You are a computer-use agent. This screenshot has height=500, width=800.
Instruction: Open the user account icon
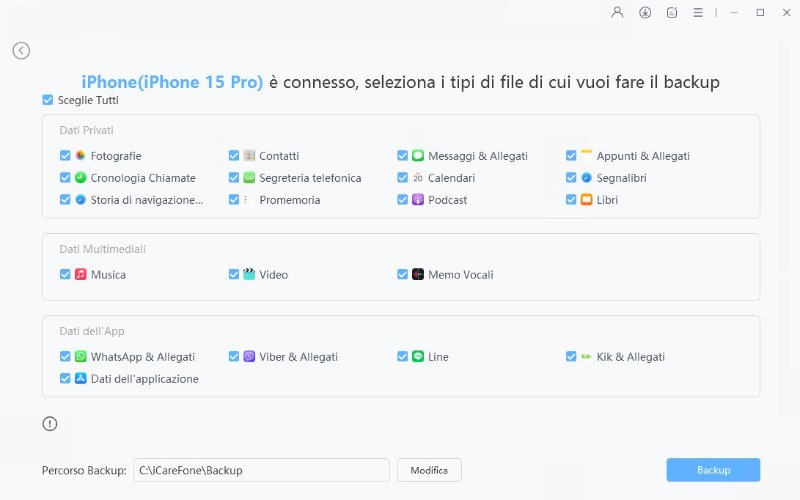click(x=618, y=12)
